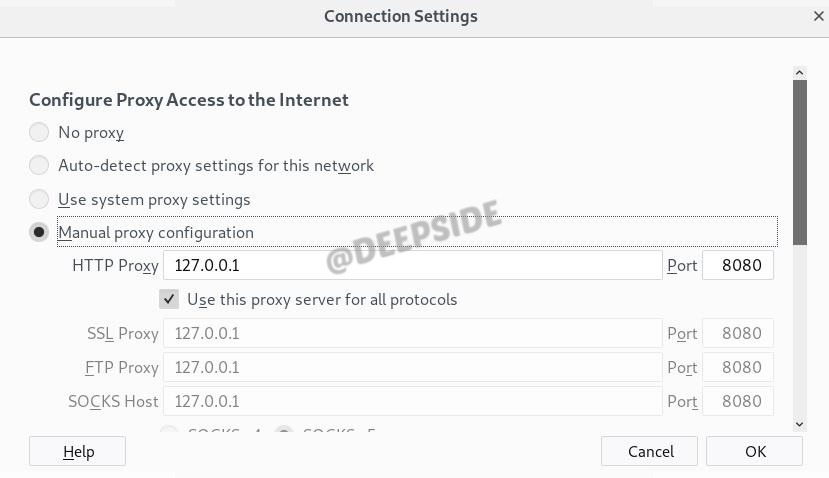This screenshot has width=829, height=478.
Task: Click the SSL Proxy address field
Action: pos(412,333)
